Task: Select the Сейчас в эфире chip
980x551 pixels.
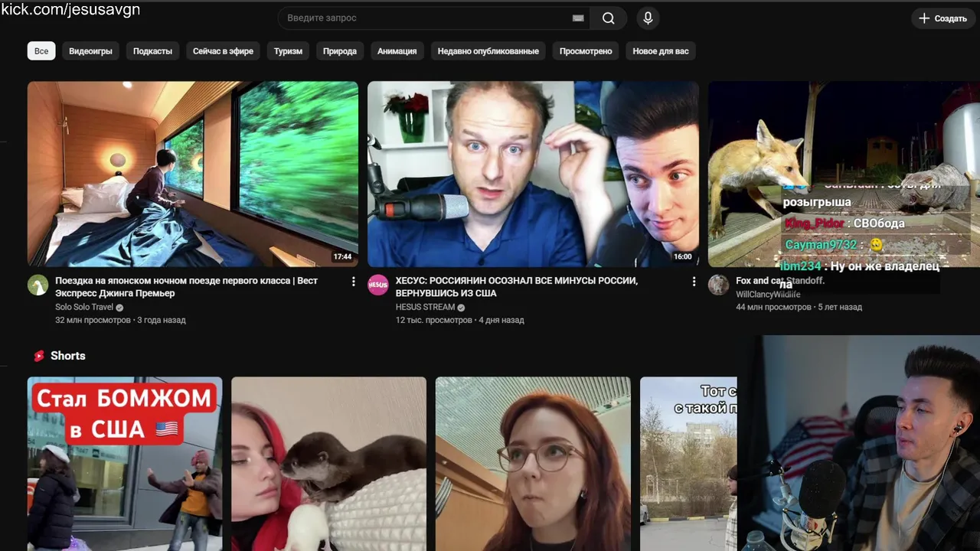Action: pyautogui.click(x=223, y=51)
